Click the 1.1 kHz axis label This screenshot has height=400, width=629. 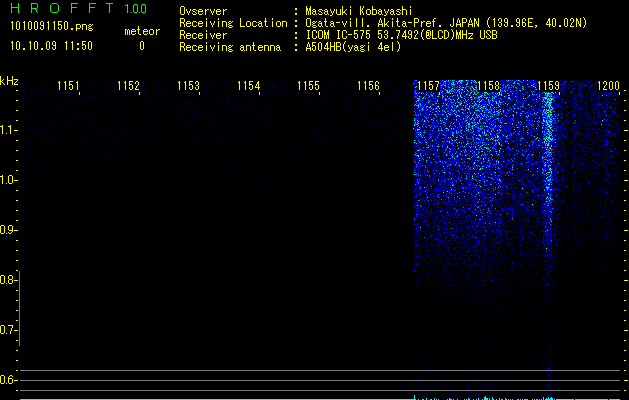8,130
